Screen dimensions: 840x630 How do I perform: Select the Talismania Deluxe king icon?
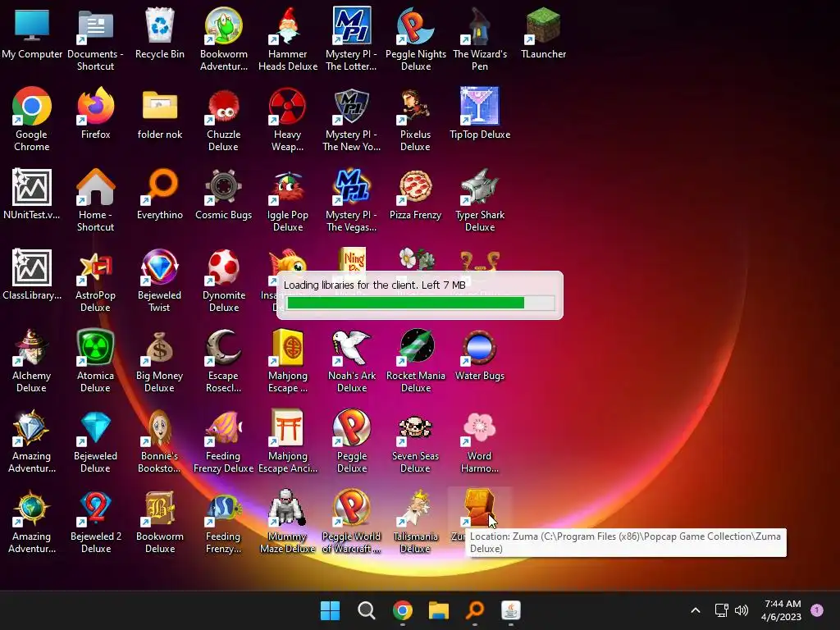pyautogui.click(x=416, y=507)
